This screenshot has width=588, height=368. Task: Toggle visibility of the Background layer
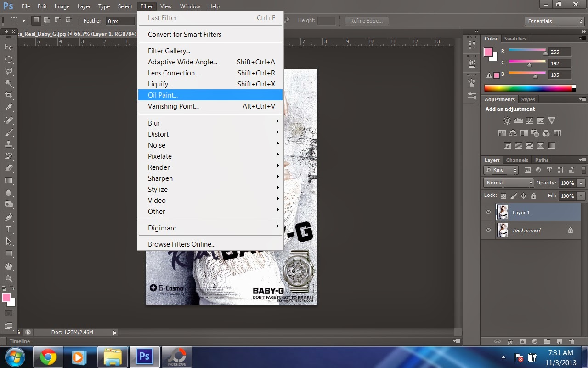[x=488, y=230]
